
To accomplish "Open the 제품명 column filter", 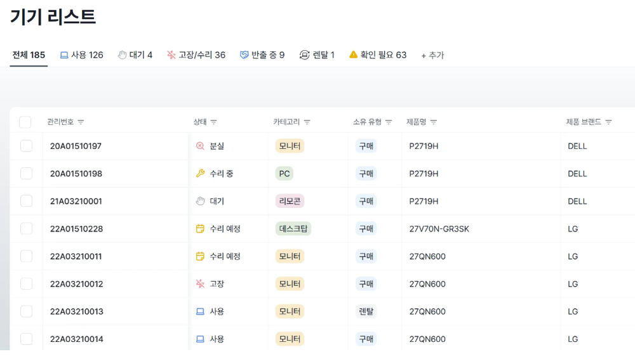I will pyautogui.click(x=433, y=122).
